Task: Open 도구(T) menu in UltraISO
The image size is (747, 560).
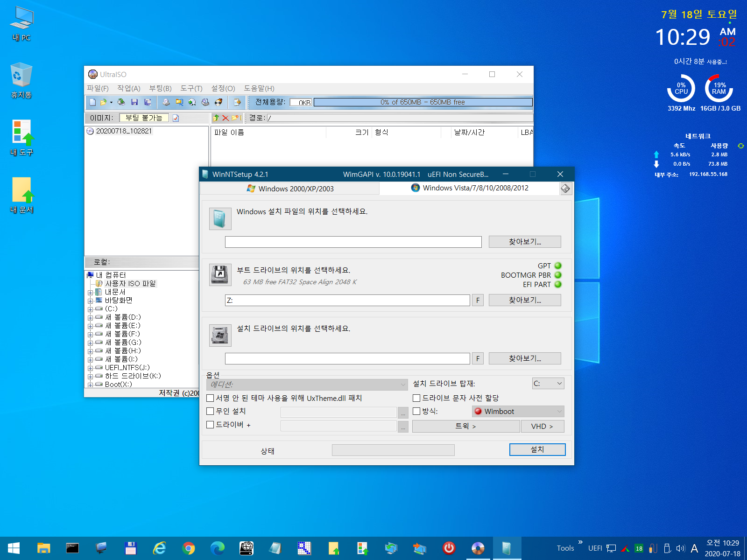Action: point(191,88)
